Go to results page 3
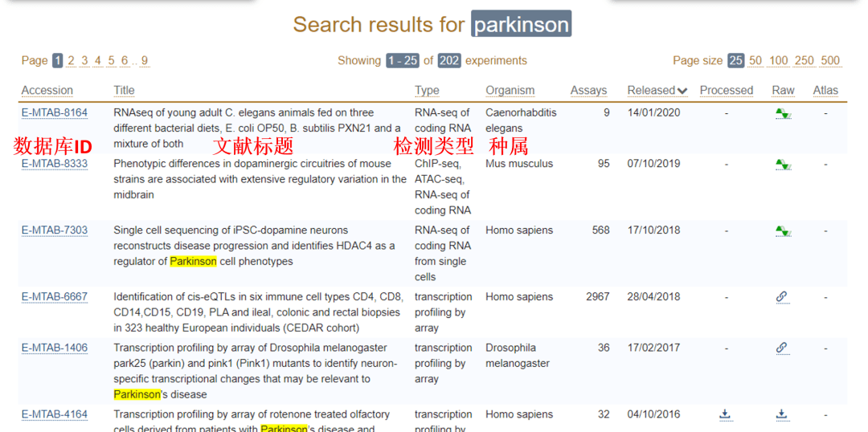 [x=84, y=60]
